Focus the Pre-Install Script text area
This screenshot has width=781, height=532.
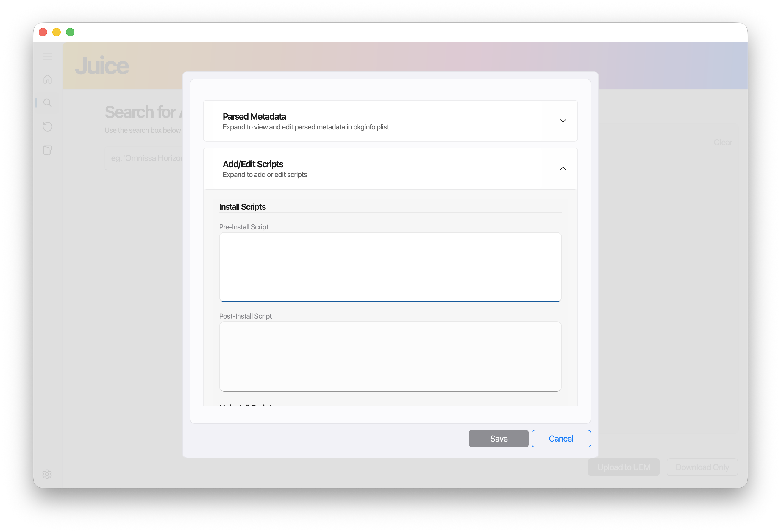[x=390, y=267]
